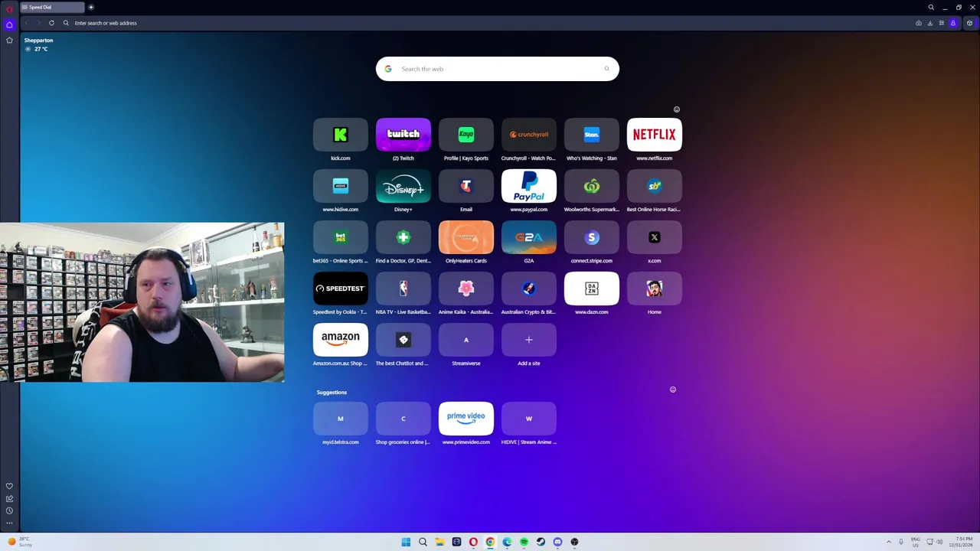Viewport: 980px width, 551px height.
Task: Open the profile account icon
Action: [953, 23]
